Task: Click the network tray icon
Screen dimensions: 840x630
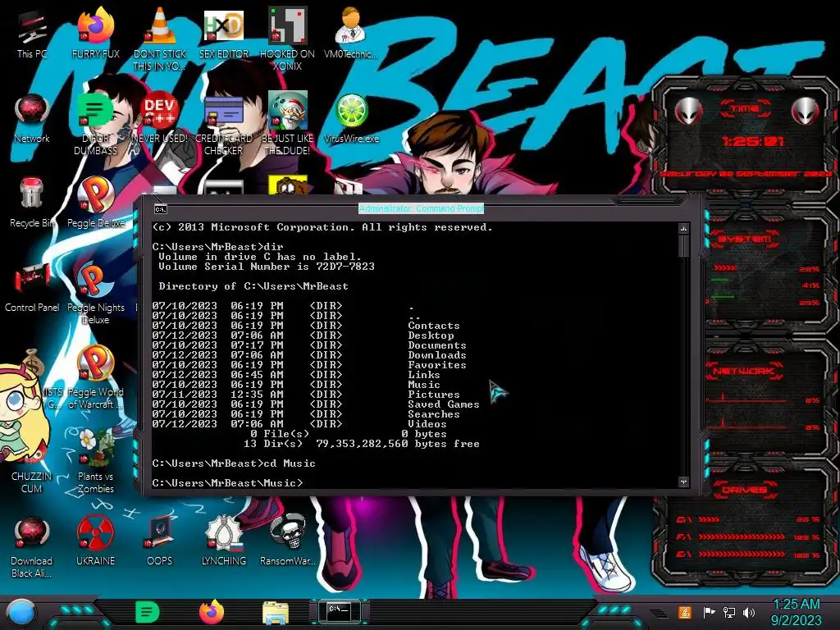Action: coord(729,612)
